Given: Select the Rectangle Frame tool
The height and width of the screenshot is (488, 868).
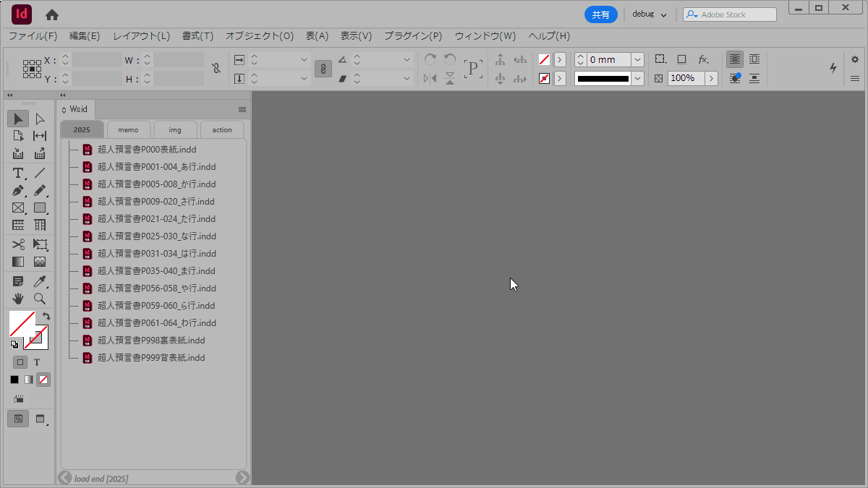Looking at the screenshot, I should point(18,208).
